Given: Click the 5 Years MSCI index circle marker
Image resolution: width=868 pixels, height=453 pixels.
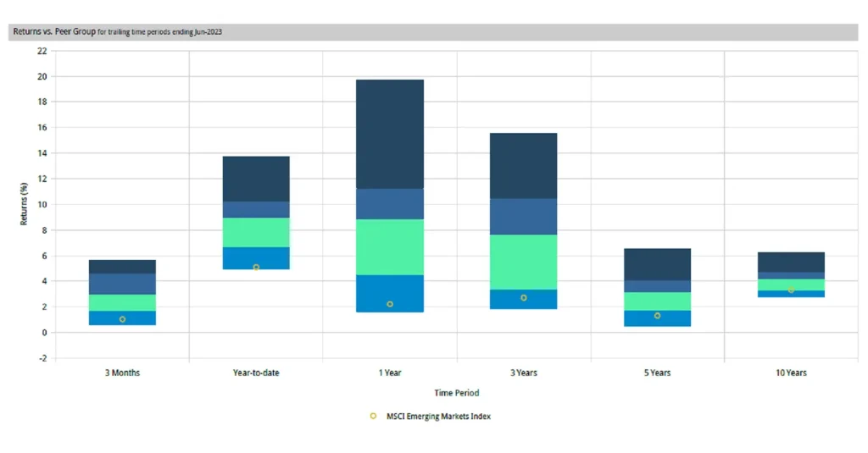Looking at the screenshot, I should [657, 316].
